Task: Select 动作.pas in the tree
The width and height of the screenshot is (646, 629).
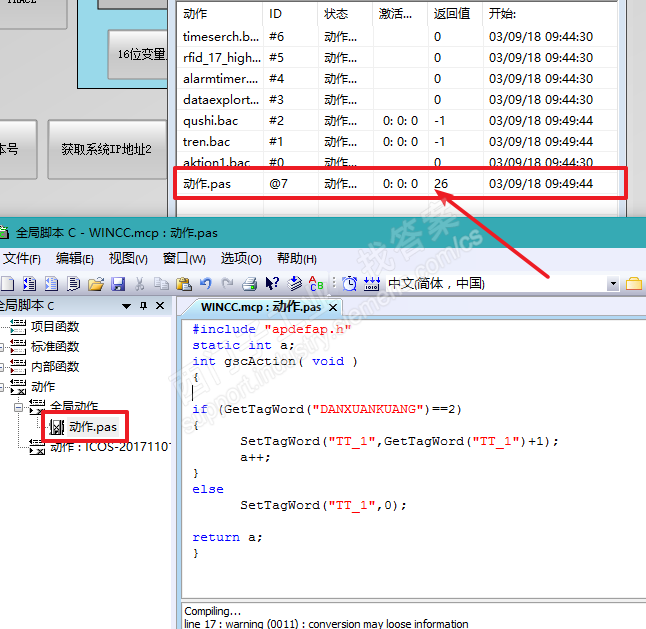Action: [x=93, y=427]
